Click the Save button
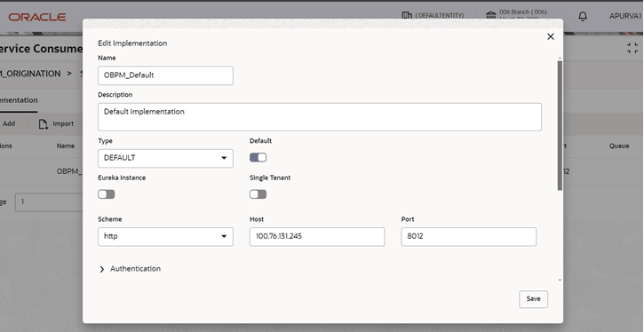644x332 pixels. tap(533, 299)
